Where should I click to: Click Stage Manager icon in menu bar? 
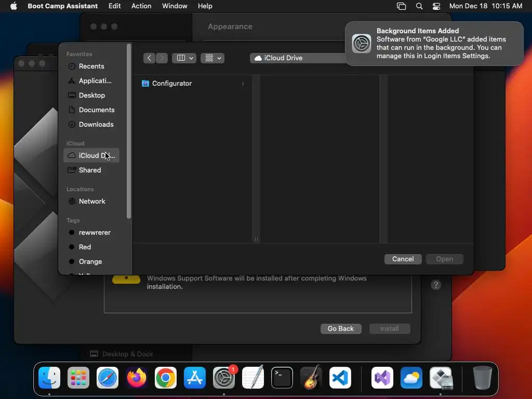[x=401, y=6]
